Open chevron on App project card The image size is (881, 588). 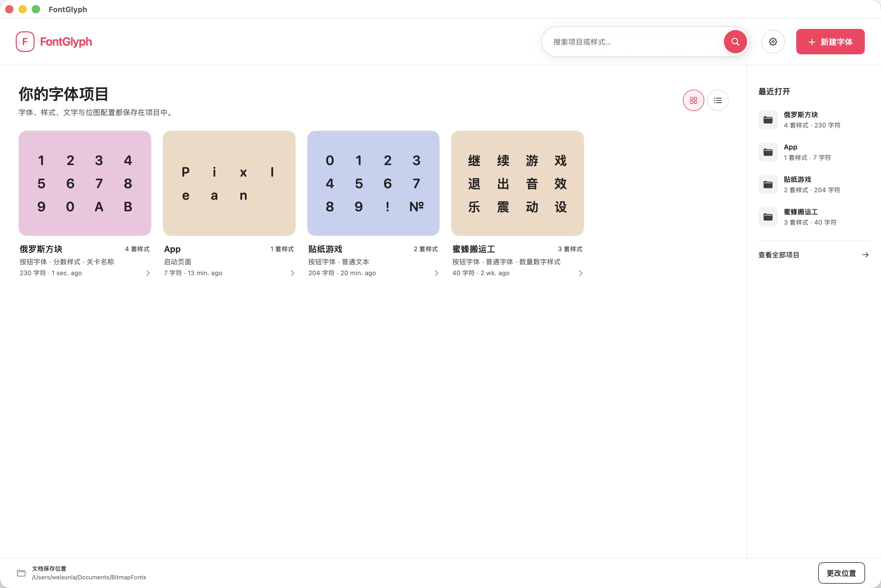292,273
